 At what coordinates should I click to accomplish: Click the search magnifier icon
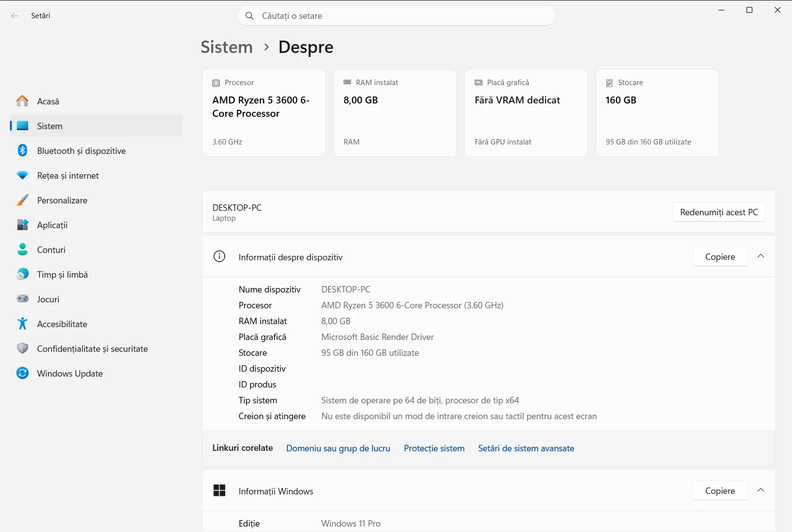click(249, 16)
